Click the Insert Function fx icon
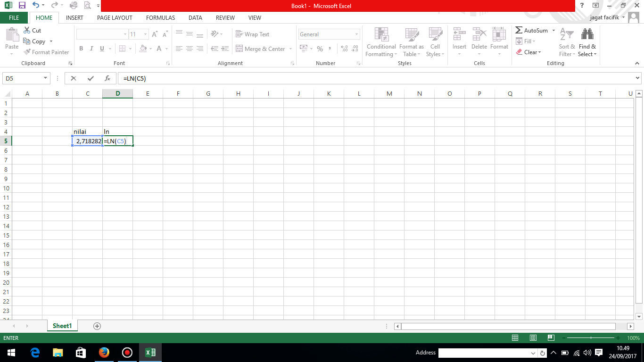The height and width of the screenshot is (362, 644). pyautogui.click(x=107, y=78)
